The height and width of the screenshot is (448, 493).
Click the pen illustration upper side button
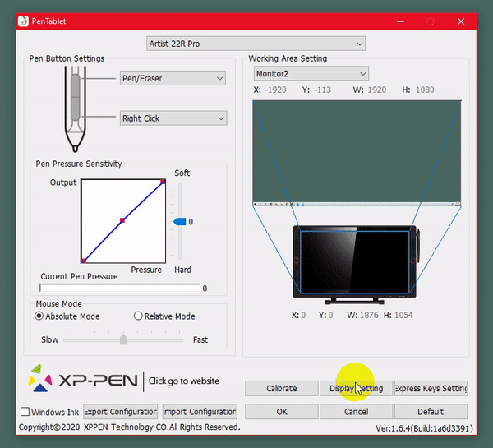(x=75, y=85)
